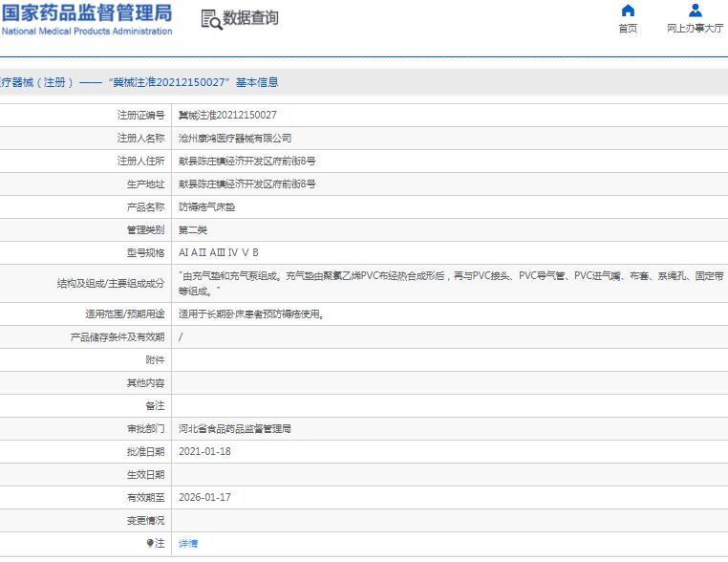The height and width of the screenshot is (562, 728).
Task: Open the 详情 link
Action: click(188, 544)
